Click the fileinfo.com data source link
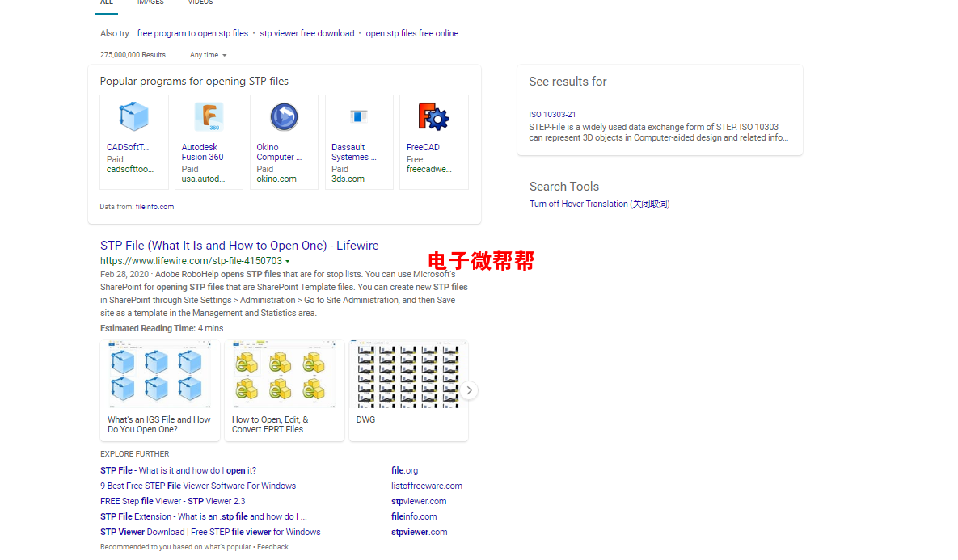 pyautogui.click(x=154, y=207)
